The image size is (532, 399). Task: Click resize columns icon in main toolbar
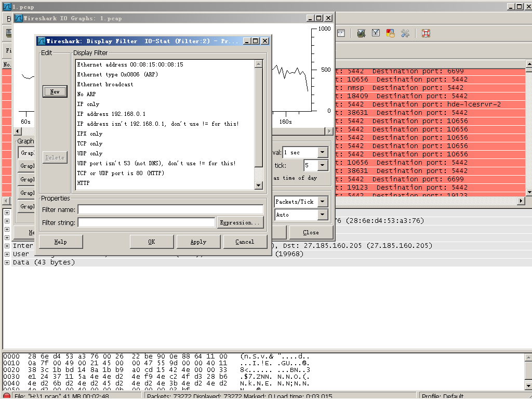341,33
